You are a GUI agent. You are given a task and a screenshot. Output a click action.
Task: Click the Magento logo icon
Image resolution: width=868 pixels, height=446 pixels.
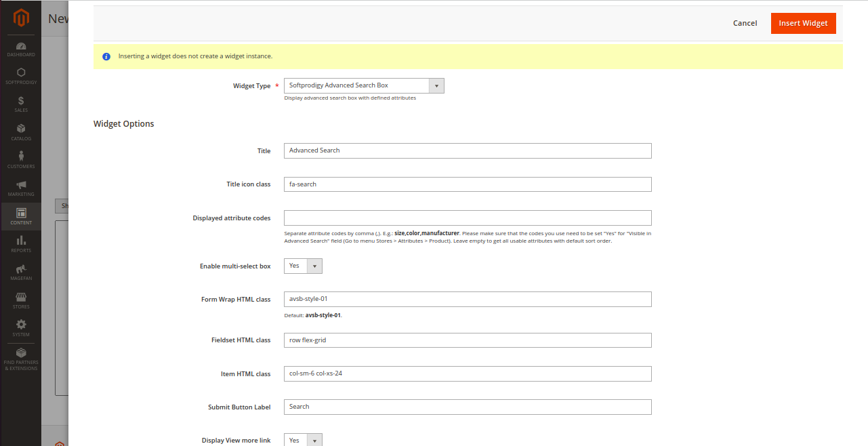(21, 18)
